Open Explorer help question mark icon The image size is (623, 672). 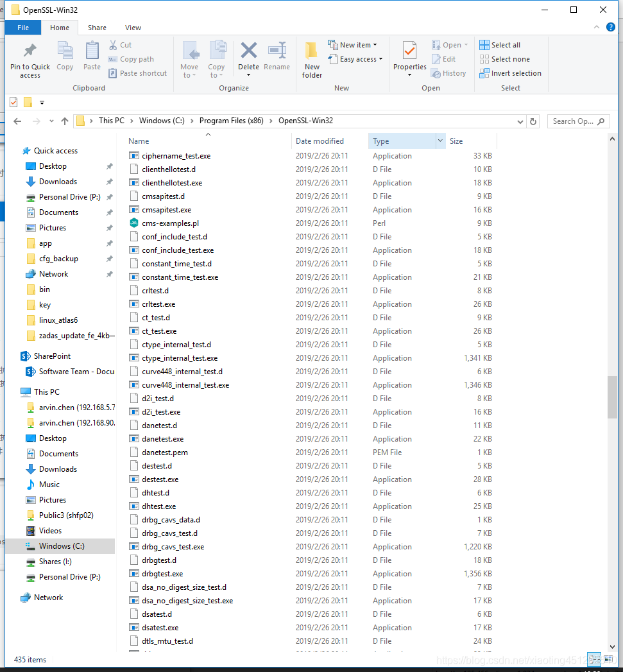pos(611,27)
